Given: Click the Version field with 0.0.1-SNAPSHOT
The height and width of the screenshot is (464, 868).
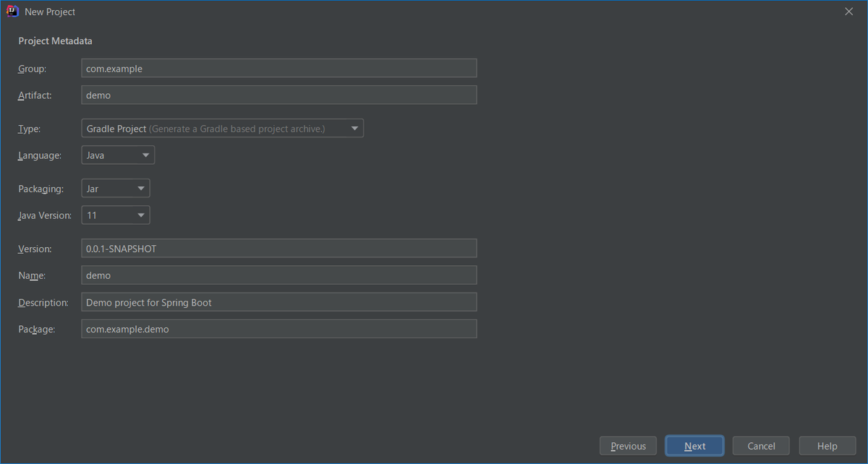Looking at the screenshot, I should point(279,249).
